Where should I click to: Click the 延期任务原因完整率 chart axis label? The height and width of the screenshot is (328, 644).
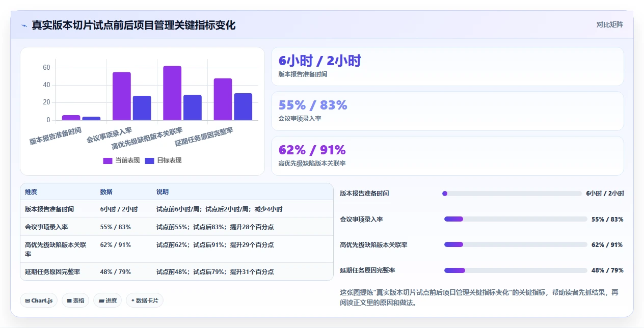tap(204, 136)
